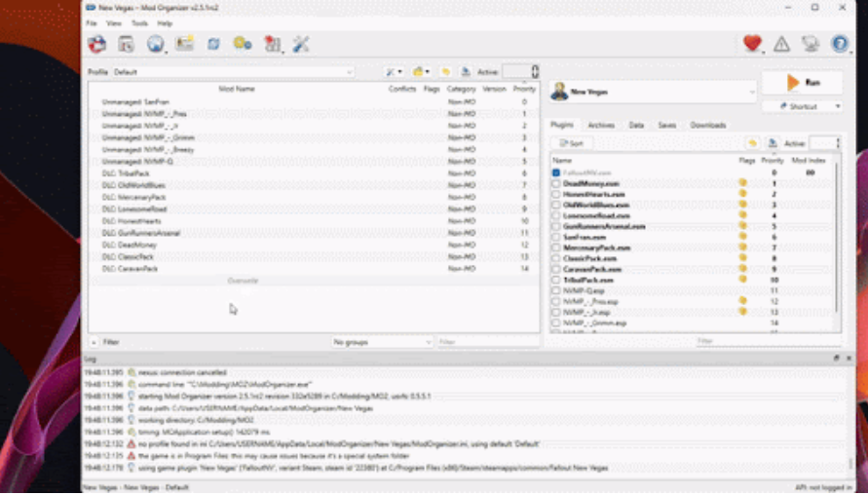The image size is (868, 495).
Task: Open the warning triangle notifications icon
Action: [781, 44]
